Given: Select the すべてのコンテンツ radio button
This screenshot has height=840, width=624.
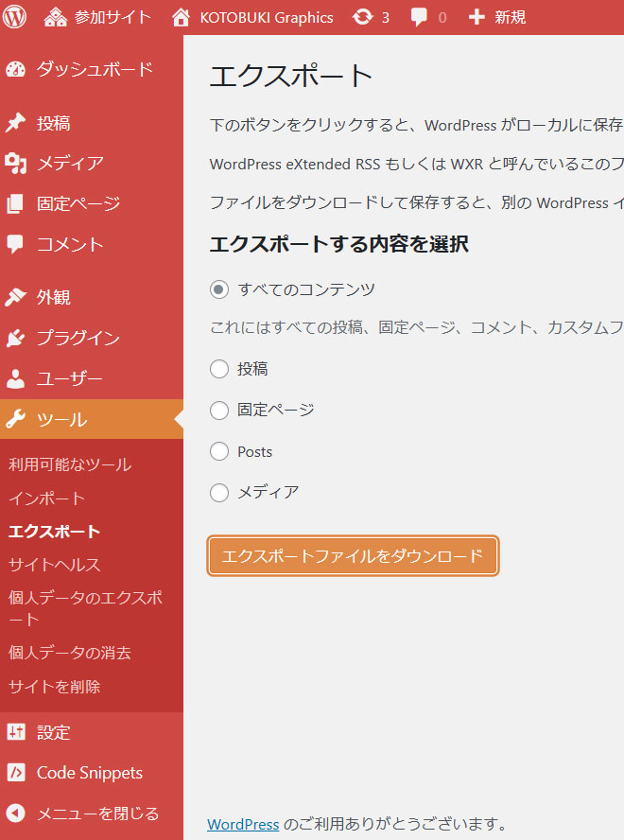Looking at the screenshot, I should tap(219, 289).
